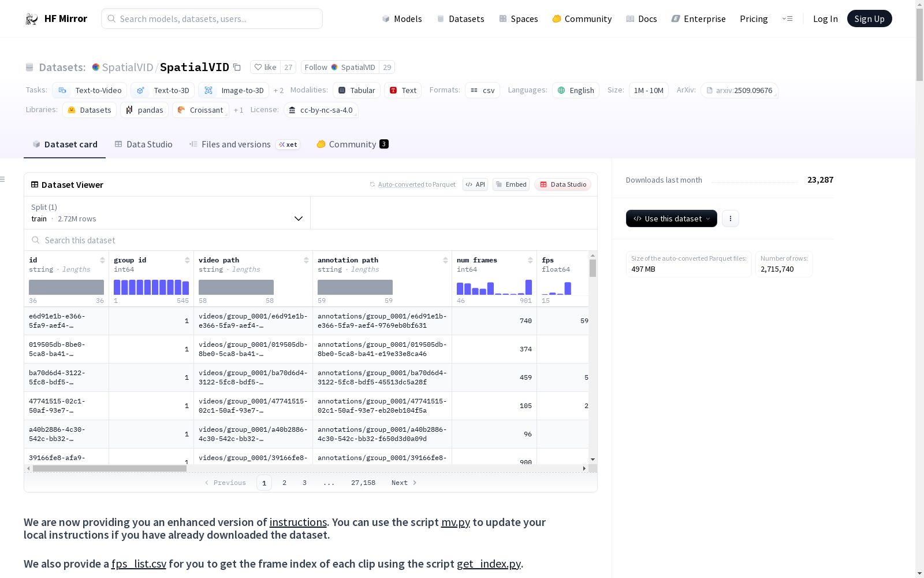924x578 pixels.
Task: Open the cc-by-nc-sa-4.0 license tag
Action: pos(321,110)
